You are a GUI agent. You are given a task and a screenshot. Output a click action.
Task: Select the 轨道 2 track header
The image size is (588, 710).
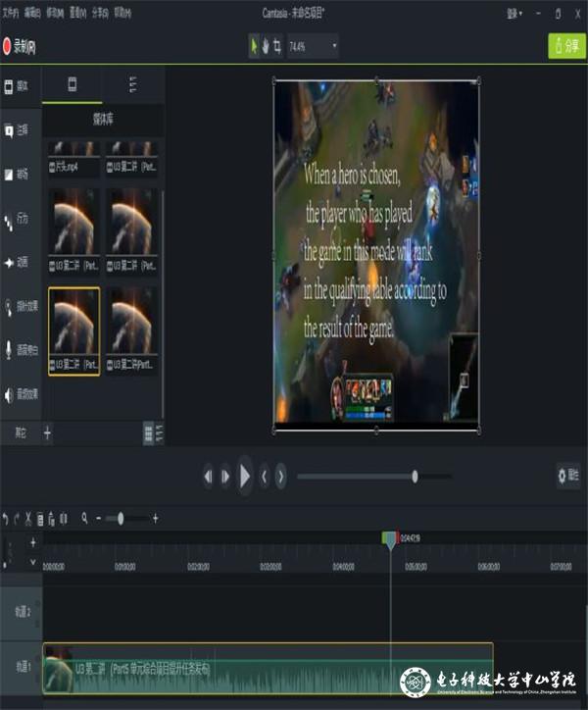22,613
